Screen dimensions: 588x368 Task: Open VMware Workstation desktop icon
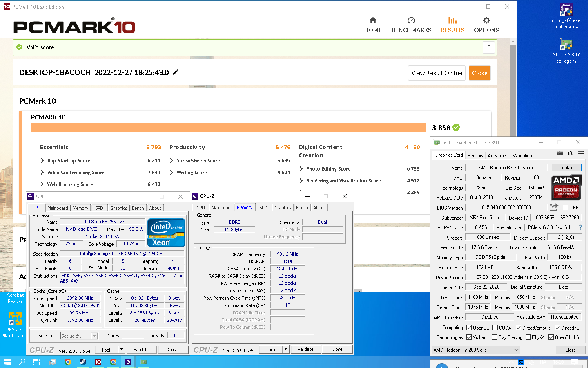pos(15,325)
